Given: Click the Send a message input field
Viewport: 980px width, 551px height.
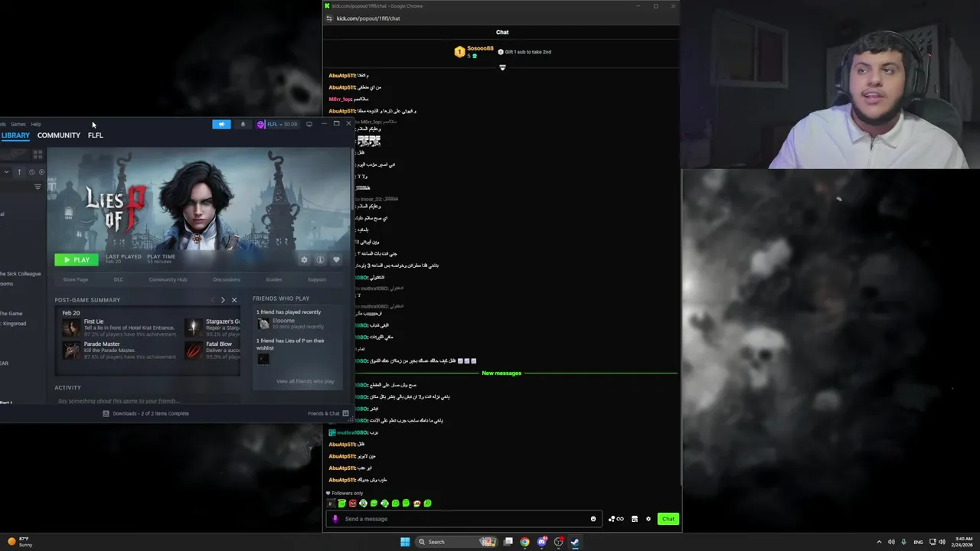Looking at the screenshot, I should coord(465,519).
